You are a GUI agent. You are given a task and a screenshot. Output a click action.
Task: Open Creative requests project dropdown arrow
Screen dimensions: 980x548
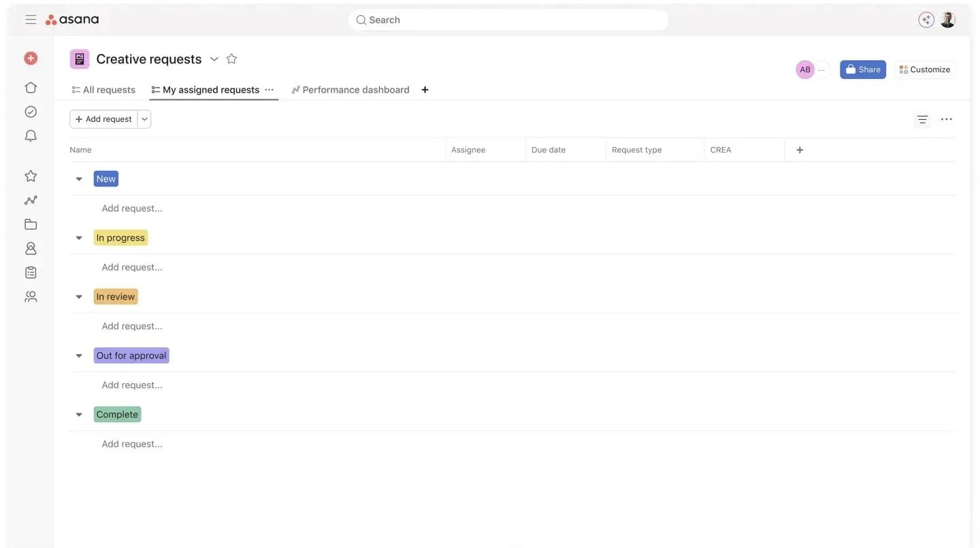tap(214, 59)
